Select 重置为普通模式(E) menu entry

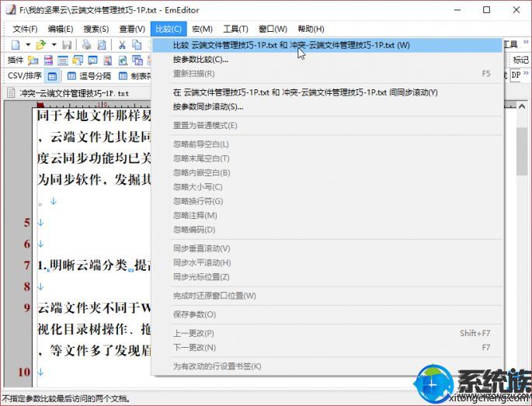[327, 126]
